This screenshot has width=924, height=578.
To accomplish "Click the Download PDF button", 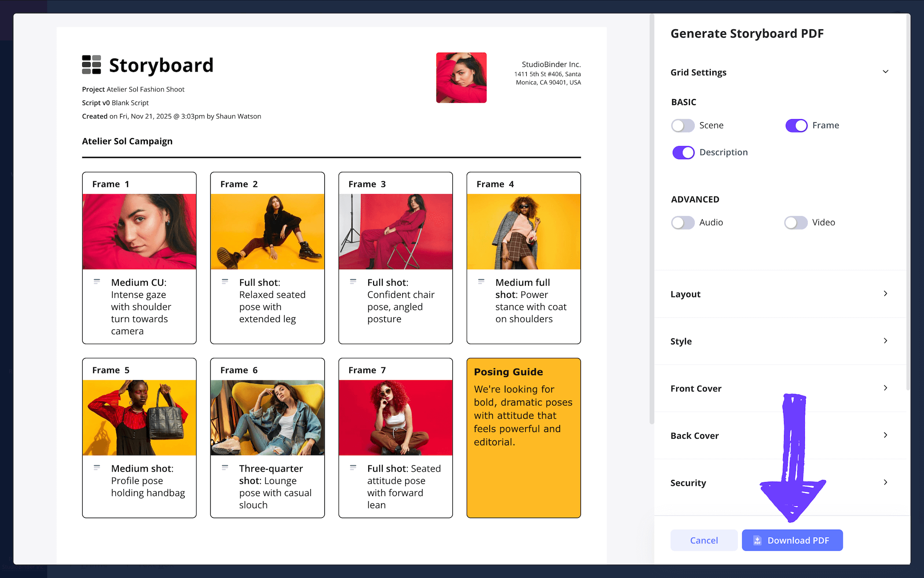I will coord(792,540).
